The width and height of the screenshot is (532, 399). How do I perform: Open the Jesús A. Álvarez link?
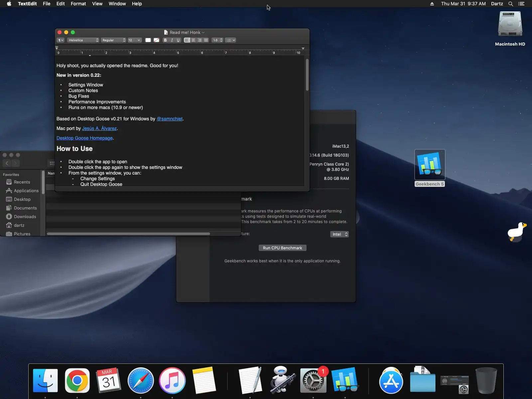coord(99,128)
